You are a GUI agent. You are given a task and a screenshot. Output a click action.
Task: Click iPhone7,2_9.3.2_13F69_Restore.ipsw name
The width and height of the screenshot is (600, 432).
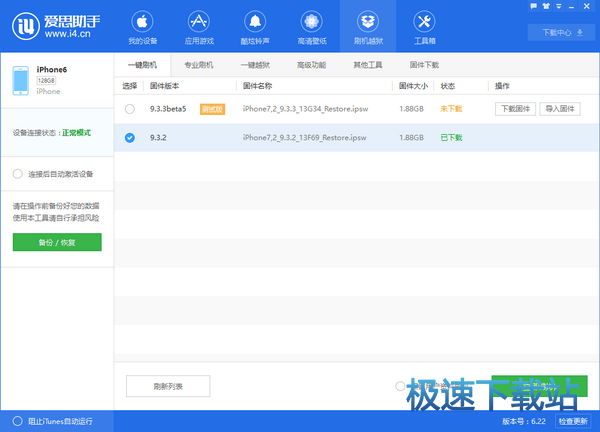[x=305, y=138]
